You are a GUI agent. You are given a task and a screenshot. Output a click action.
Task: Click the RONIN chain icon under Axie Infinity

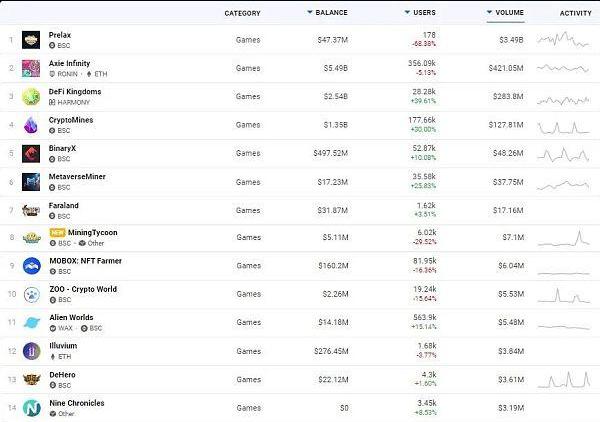[52, 74]
